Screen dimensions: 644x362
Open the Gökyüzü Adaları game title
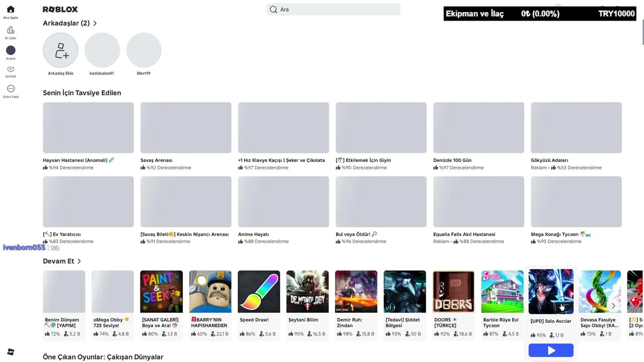[549, 160]
